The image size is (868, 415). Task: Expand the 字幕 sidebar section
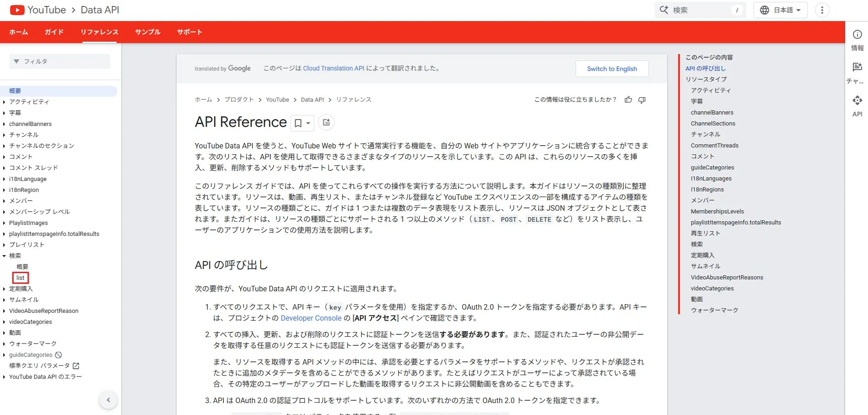click(4, 113)
